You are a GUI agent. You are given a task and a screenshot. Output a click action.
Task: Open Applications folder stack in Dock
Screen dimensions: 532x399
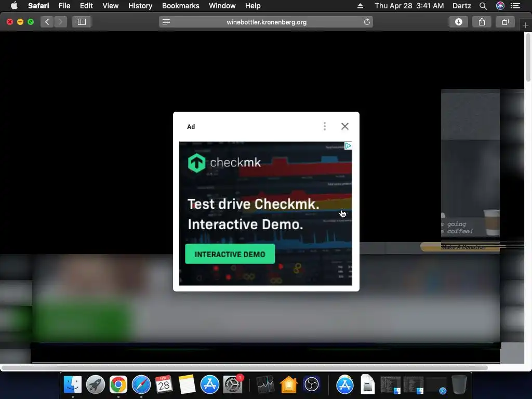point(345,385)
